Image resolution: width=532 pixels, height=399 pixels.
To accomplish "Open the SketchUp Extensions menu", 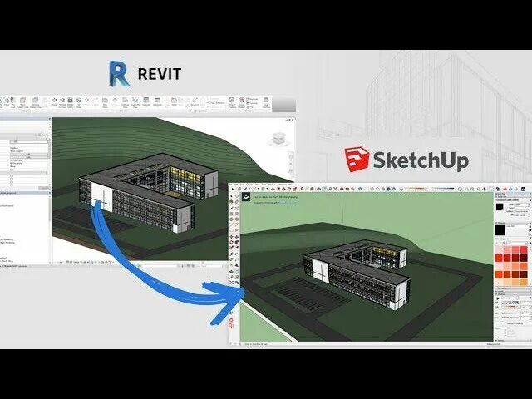I will [282, 185].
